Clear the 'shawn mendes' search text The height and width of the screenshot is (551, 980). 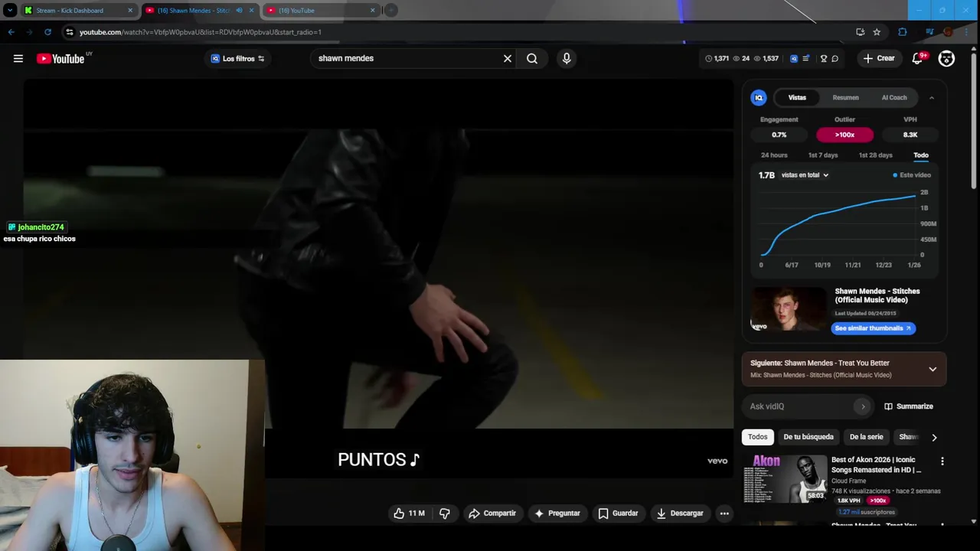507,58
